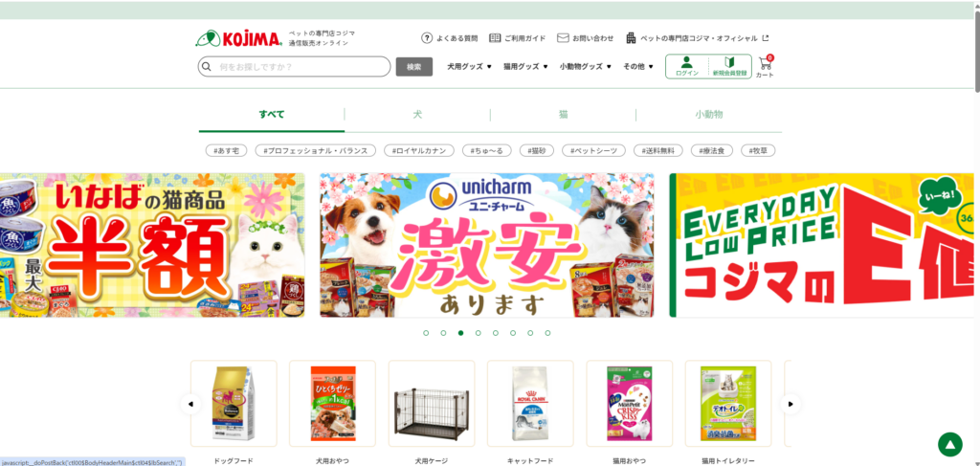Image resolution: width=980 pixels, height=466 pixels.
Task: Click the Kojima logo
Action: tap(239, 38)
